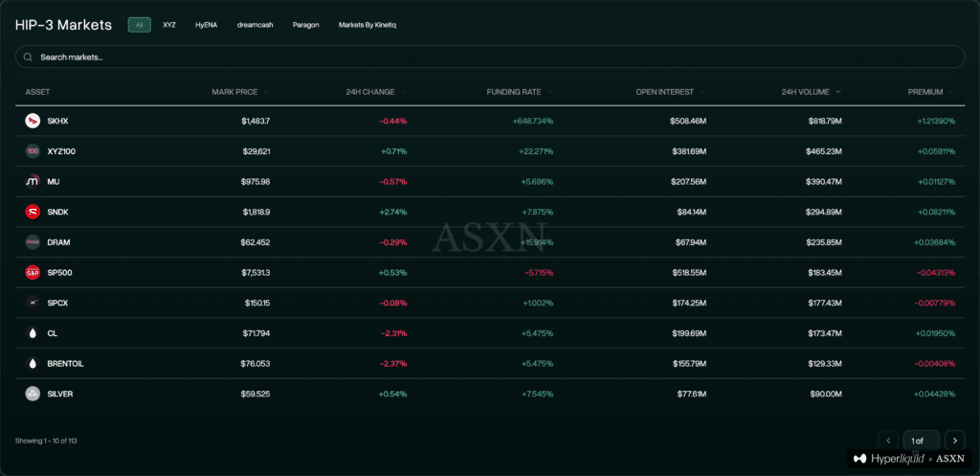Click SP500 funding rate -5.715%
980x476 pixels.
tap(538, 273)
